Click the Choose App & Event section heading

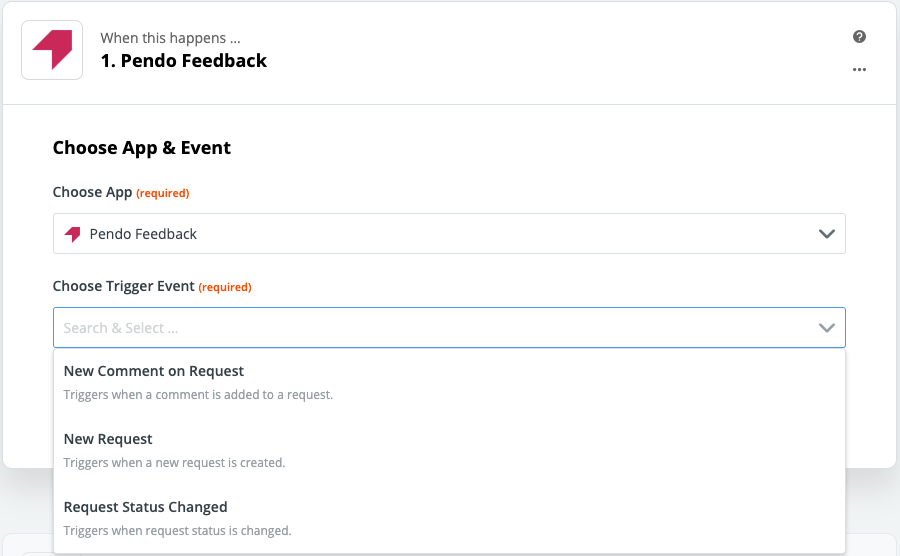(142, 148)
